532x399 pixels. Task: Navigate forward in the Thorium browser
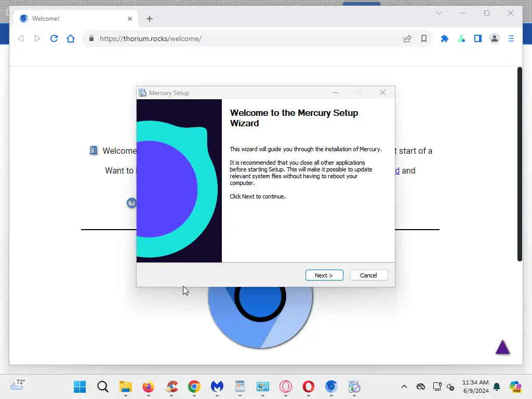point(37,38)
